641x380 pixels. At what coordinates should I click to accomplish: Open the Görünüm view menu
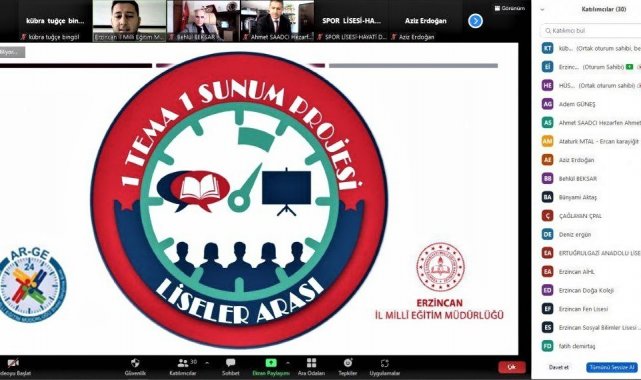click(510, 8)
